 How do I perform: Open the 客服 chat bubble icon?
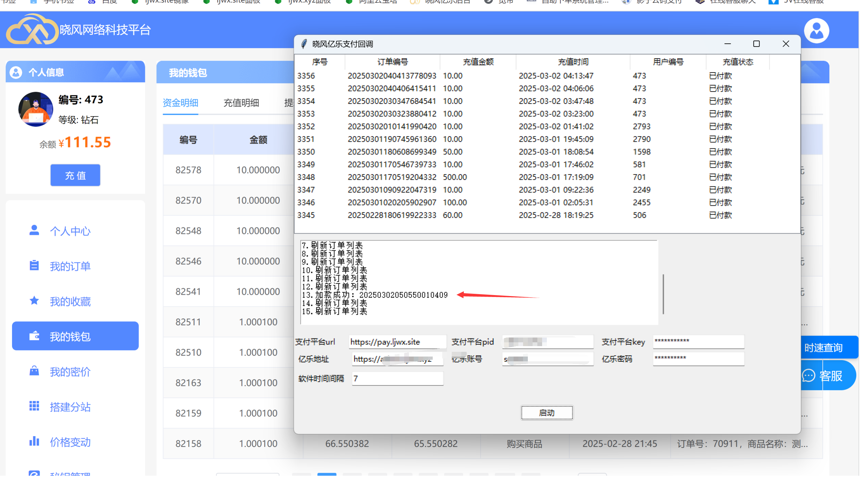pos(809,375)
